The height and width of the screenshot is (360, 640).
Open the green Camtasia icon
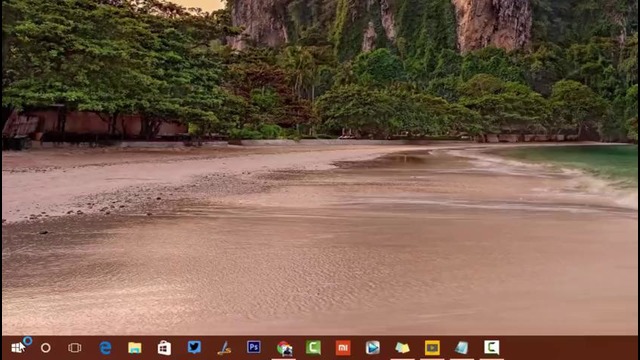(x=313, y=347)
